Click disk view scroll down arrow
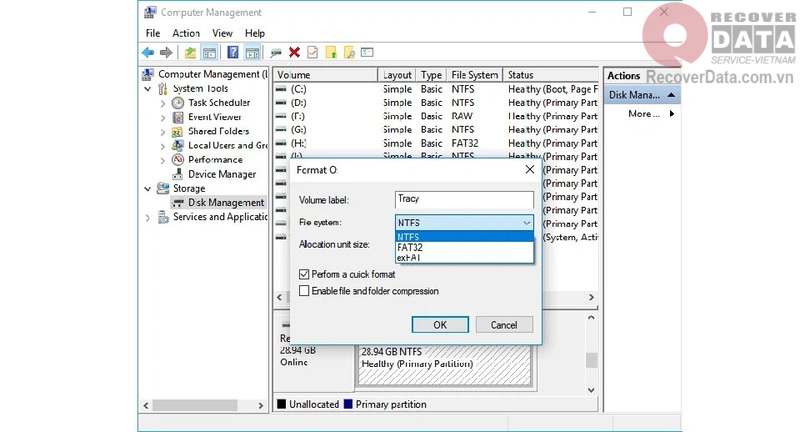 point(591,390)
